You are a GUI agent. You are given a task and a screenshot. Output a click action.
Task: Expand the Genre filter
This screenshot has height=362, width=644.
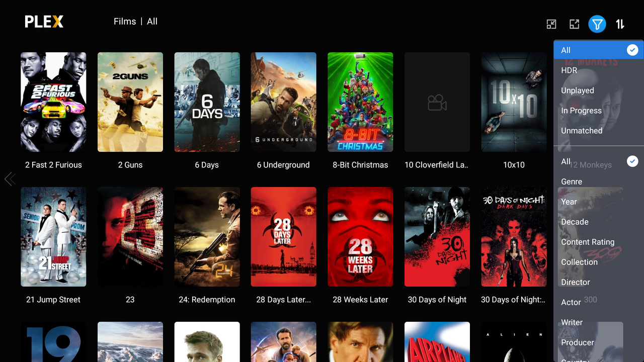tap(599, 182)
